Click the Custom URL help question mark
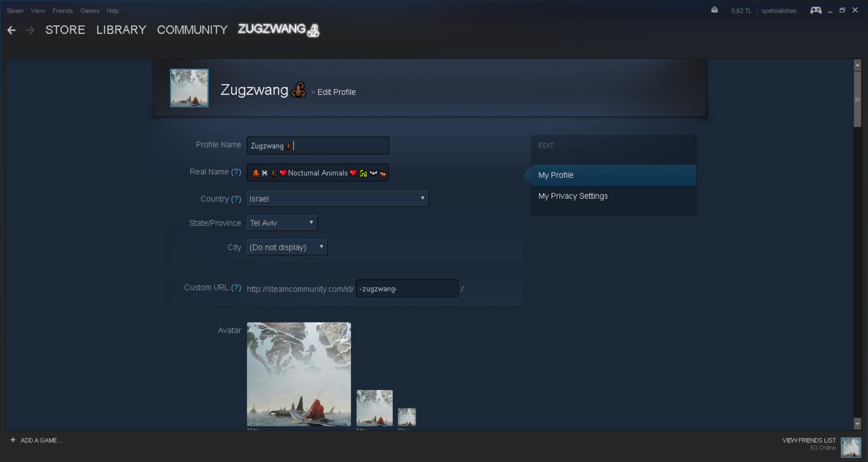Screen dimensions: 868x462 236,288
